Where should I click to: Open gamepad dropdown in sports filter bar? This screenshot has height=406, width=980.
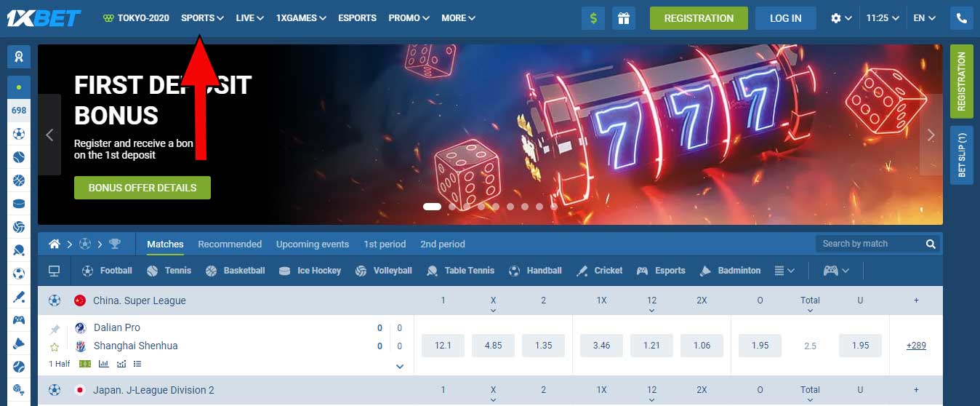(836, 271)
